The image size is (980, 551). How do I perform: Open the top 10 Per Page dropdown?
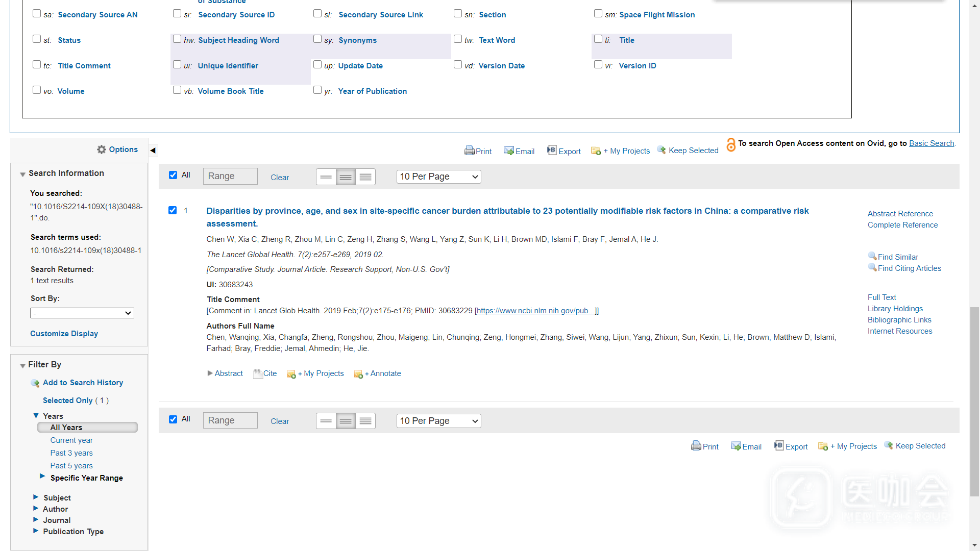point(438,177)
